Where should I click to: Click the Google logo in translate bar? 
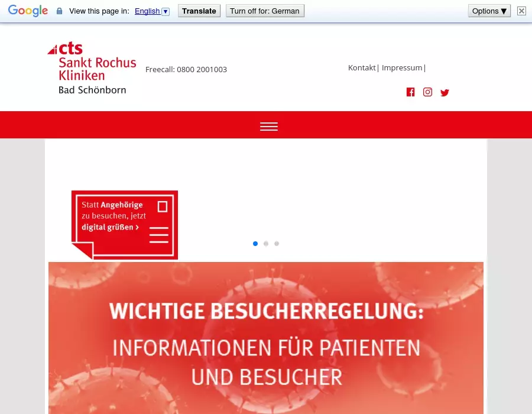click(28, 11)
